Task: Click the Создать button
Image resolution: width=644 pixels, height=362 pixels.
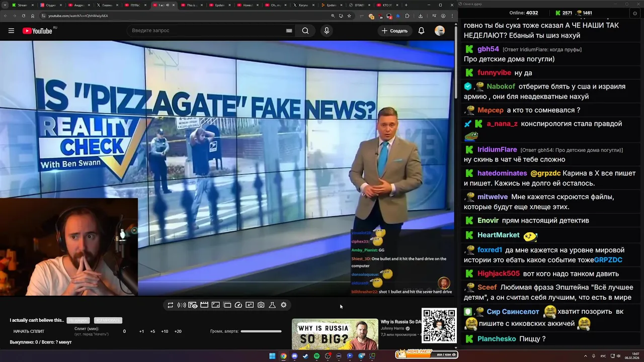Action: (394, 31)
